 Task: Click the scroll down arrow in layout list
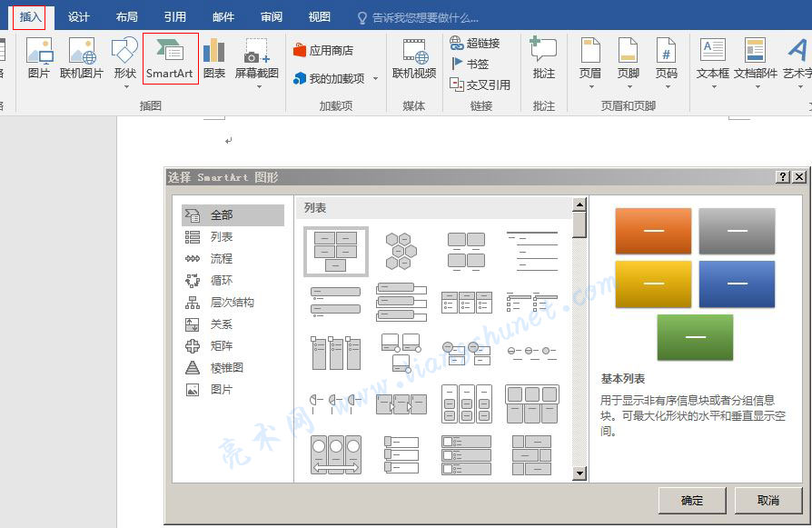(x=579, y=473)
